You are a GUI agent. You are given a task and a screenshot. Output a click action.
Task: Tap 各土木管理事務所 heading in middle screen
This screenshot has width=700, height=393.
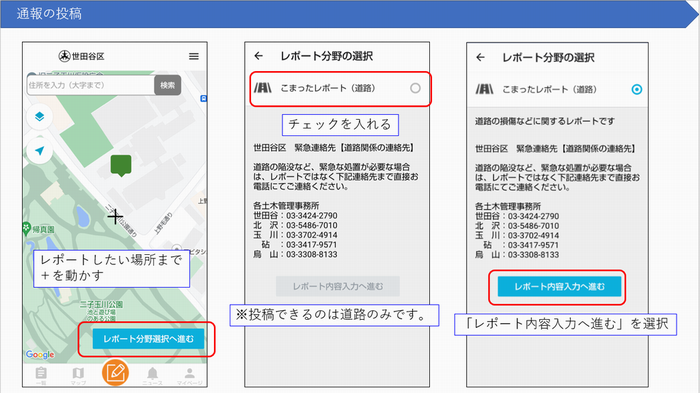tap(286, 206)
